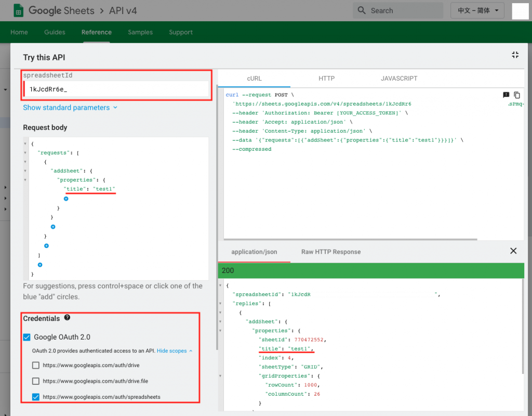Viewport: 532px width, 416px height.
Task: Collapse the gridProperties object in response
Action: click(220, 376)
